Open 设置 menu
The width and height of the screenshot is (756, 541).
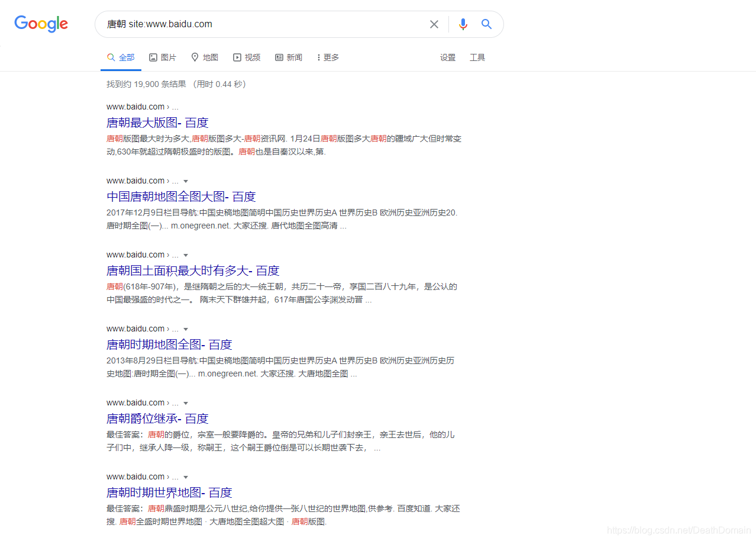[448, 57]
